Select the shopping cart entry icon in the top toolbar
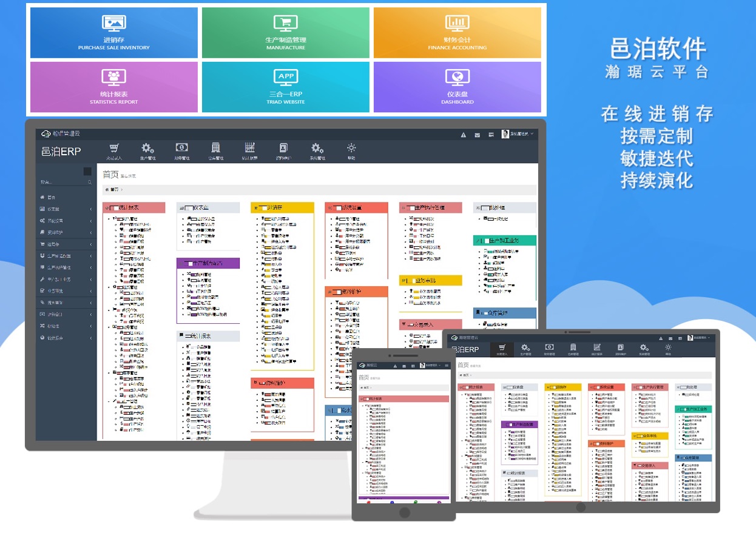Image resolution: width=756 pixels, height=547 pixels. (x=115, y=148)
